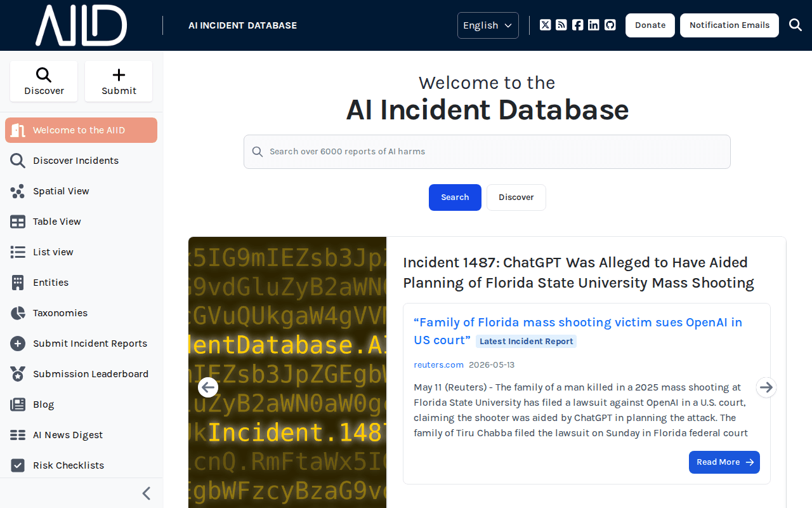Click the Discover magnifier tile in sidebar
This screenshot has width=812, height=508.
click(44, 81)
